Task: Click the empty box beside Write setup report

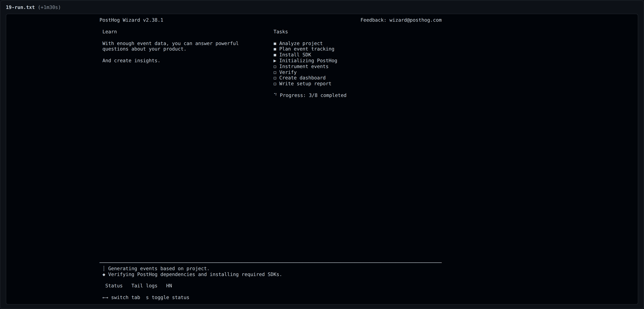Action: click(275, 84)
